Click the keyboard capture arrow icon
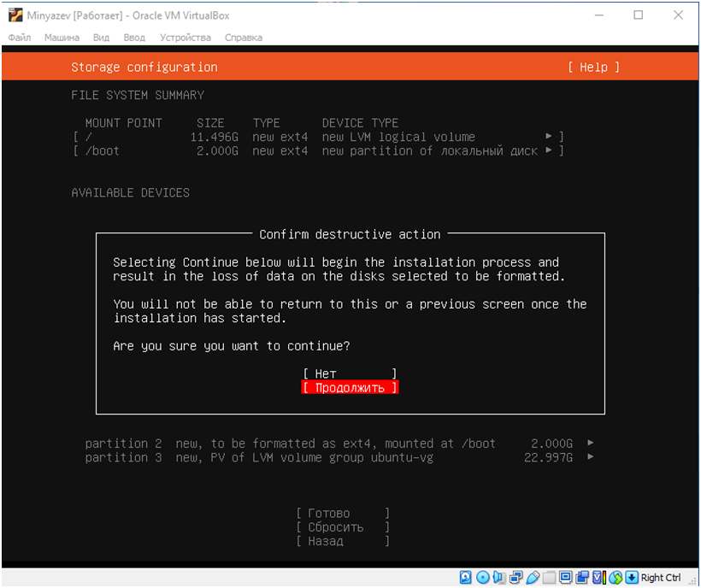This screenshot has height=588, width=701. click(x=632, y=577)
